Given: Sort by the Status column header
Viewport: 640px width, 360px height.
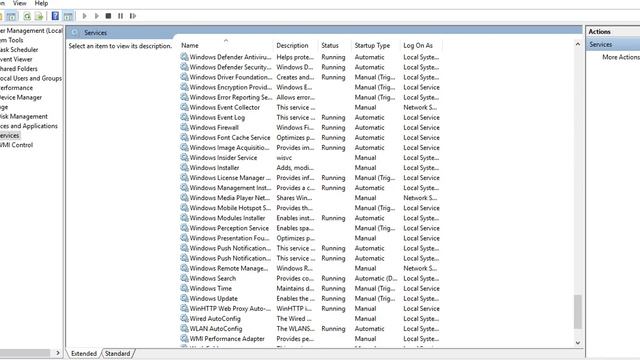Looking at the screenshot, I should coord(335,45).
